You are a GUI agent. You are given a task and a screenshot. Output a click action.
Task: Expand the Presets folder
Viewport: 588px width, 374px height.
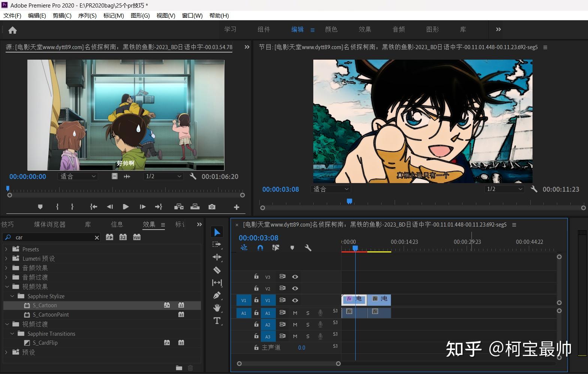6,249
